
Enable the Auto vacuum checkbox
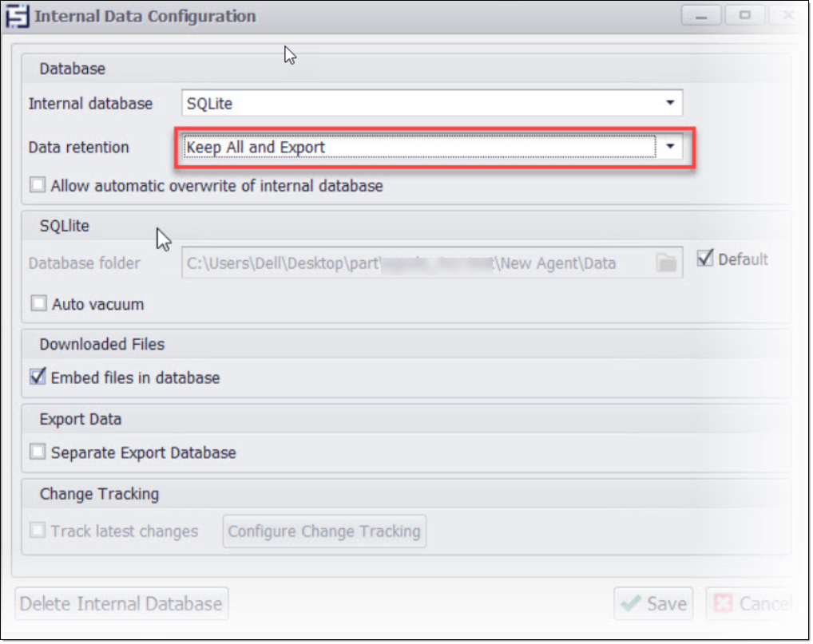click(x=38, y=304)
